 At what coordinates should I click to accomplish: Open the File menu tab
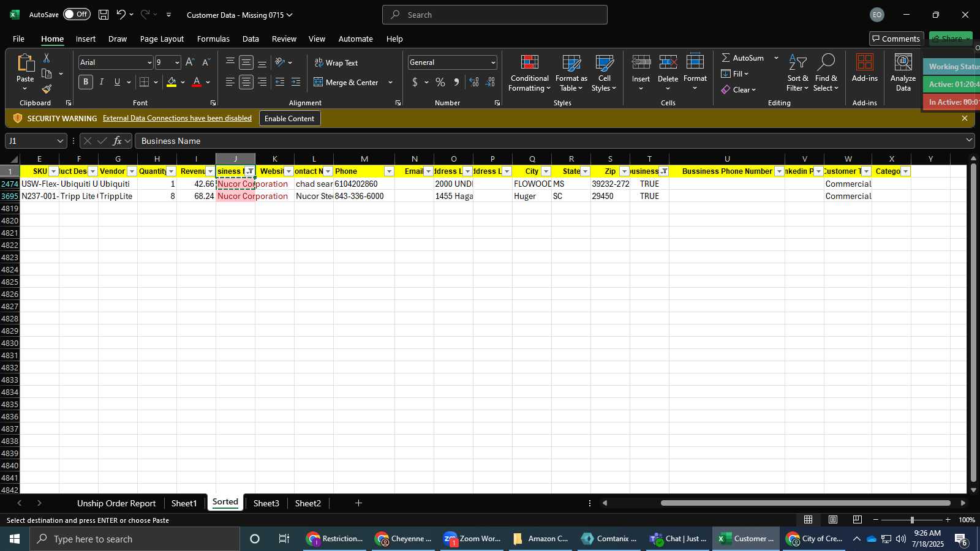[19, 39]
